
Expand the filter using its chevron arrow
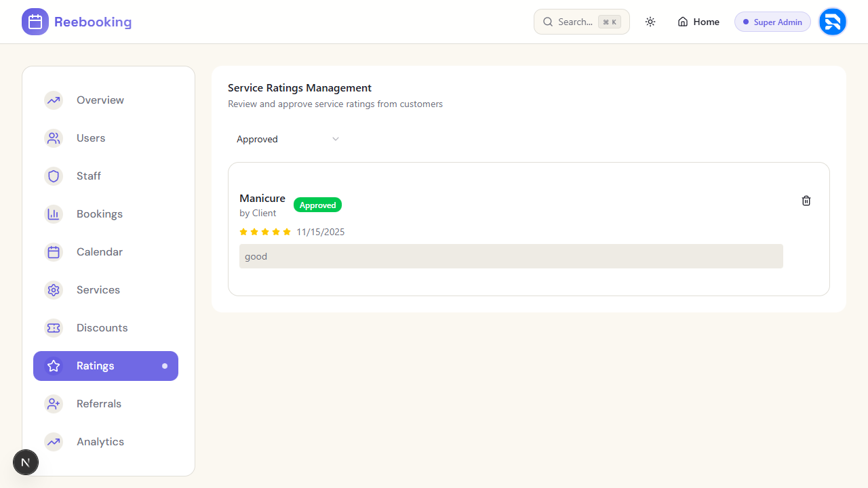coord(335,139)
